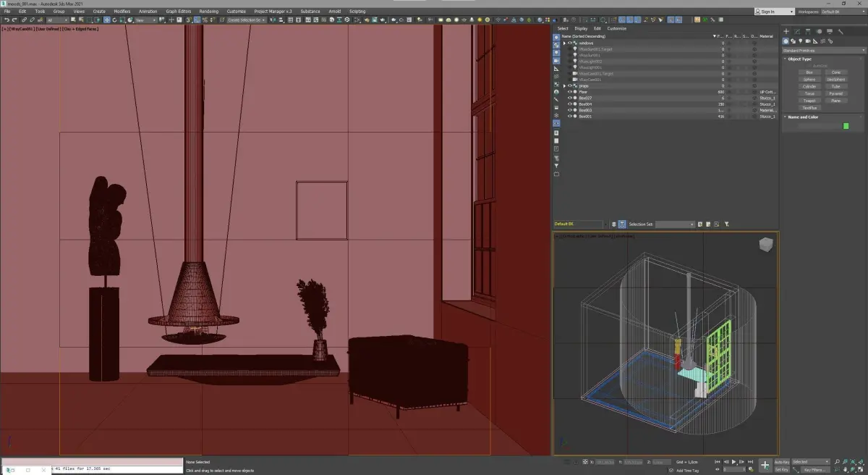Collapse the Object Type rollout
This screenshot has width=868, height=475.
[785, 59]
